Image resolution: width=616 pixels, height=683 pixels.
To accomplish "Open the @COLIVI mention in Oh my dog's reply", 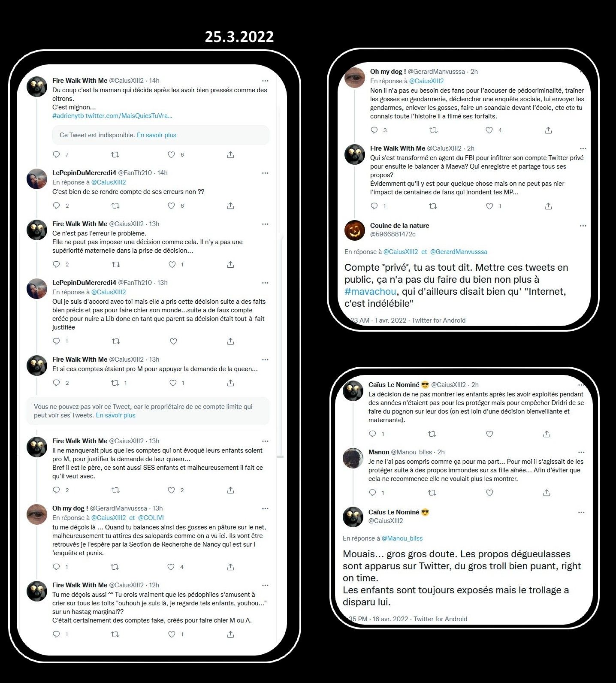I will (151, 518).
